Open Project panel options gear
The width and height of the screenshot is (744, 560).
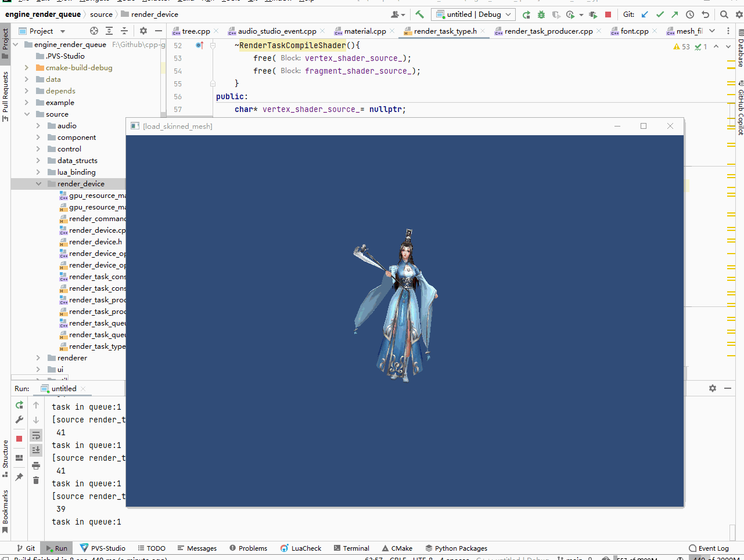click(x=143, y=31)
